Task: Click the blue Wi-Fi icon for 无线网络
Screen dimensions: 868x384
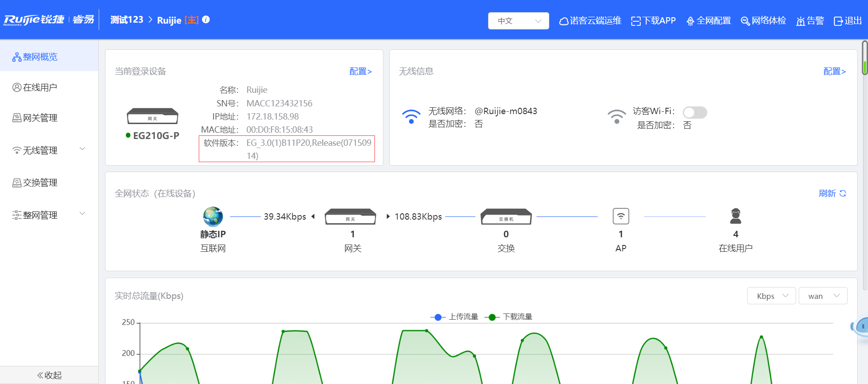Action: [x=411, y=116]
